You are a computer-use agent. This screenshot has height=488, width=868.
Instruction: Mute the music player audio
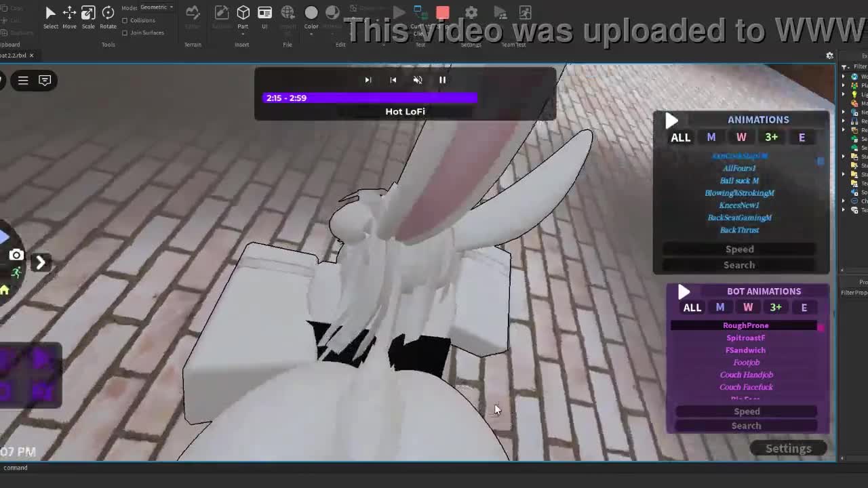(x=418, y=80)
